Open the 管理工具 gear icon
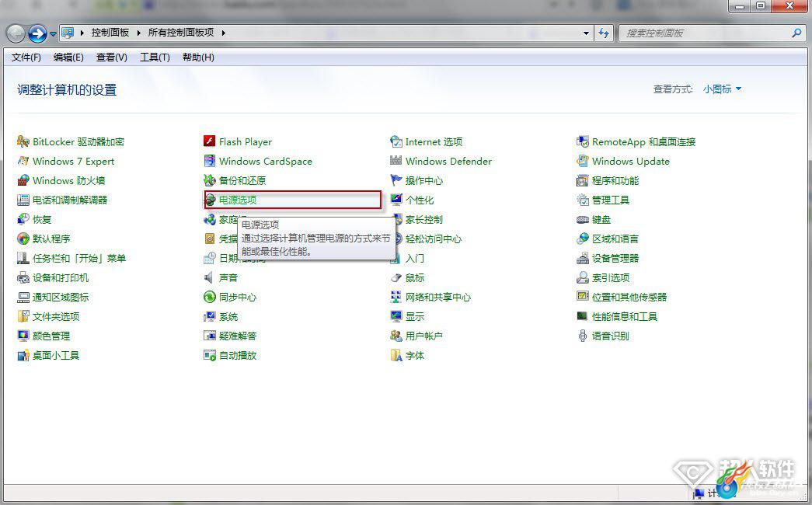 tap(582, 200)
